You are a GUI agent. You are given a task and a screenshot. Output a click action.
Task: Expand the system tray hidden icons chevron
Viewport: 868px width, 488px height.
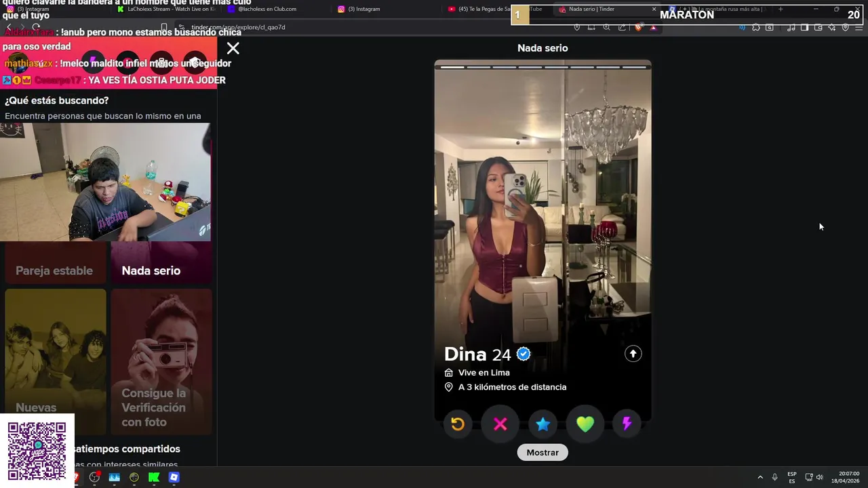point(760,477)
